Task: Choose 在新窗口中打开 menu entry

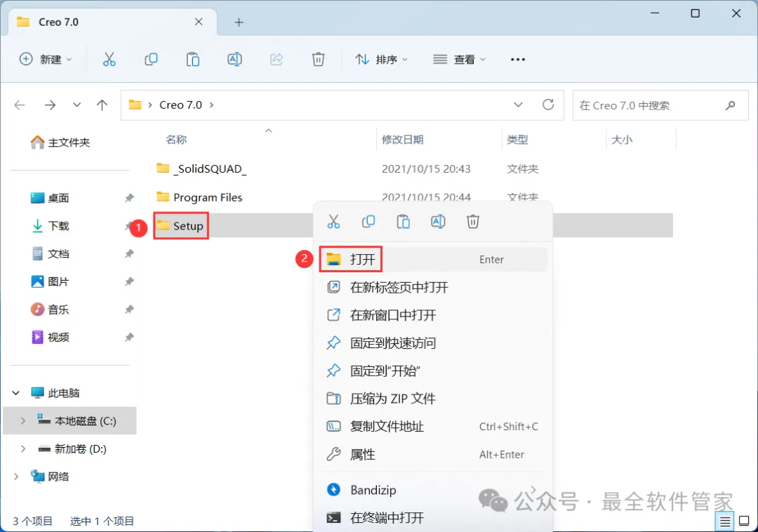Action: click(x=433, y=315)
